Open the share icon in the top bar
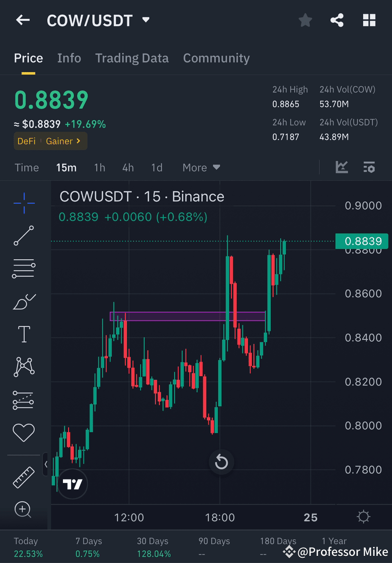 point(337,20)
